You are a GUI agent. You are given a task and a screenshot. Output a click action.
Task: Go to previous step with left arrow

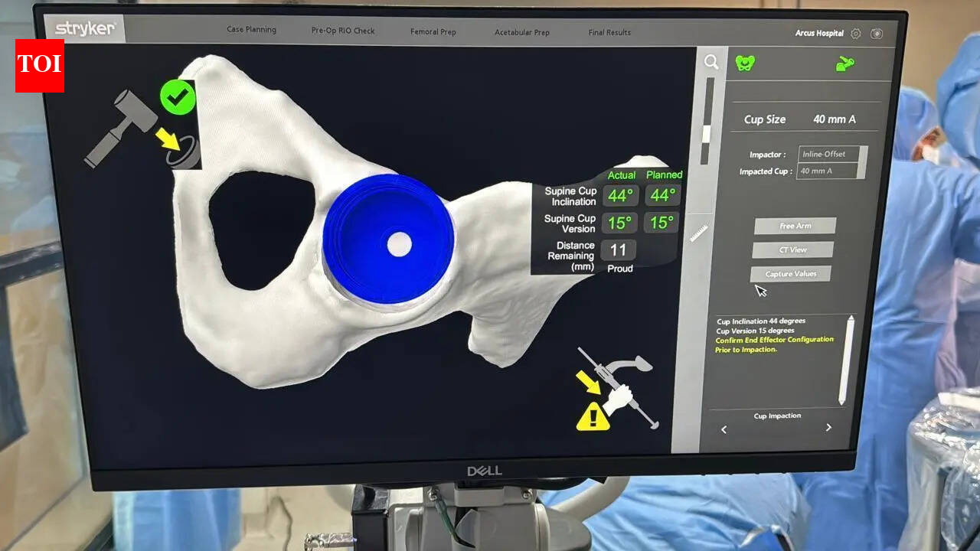724,430
